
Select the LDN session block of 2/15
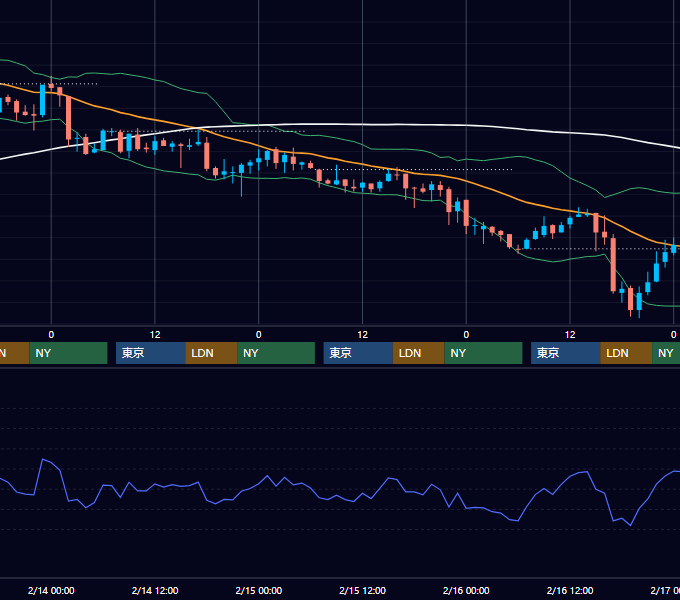418,353
